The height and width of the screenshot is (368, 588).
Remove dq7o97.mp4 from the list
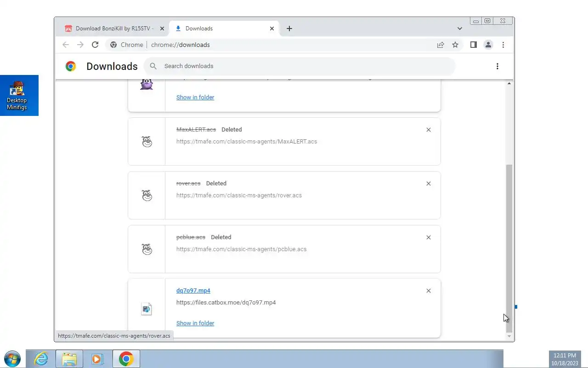[429, 291]
